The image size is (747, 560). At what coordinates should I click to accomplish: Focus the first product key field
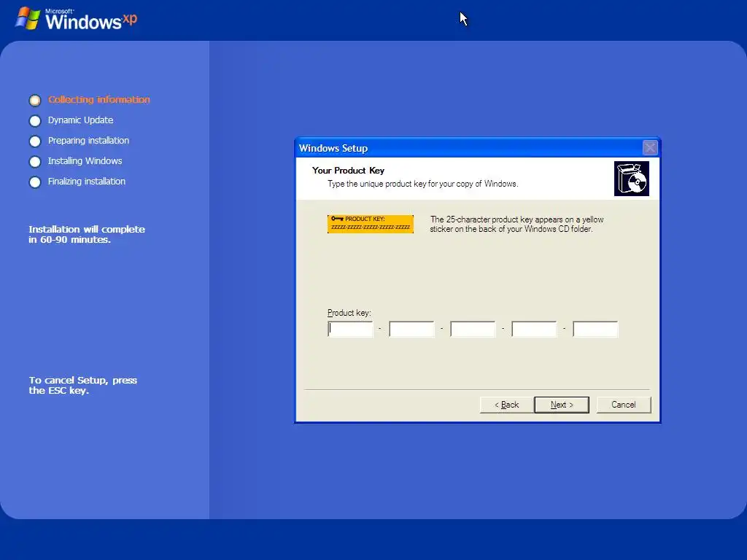[351, 329]
